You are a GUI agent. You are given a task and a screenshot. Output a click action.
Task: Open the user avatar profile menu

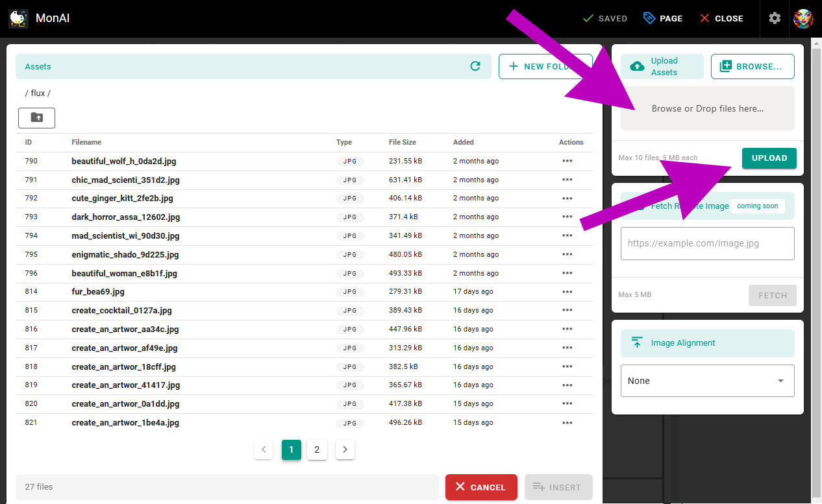pyautogui.click(x=803, y=18)
